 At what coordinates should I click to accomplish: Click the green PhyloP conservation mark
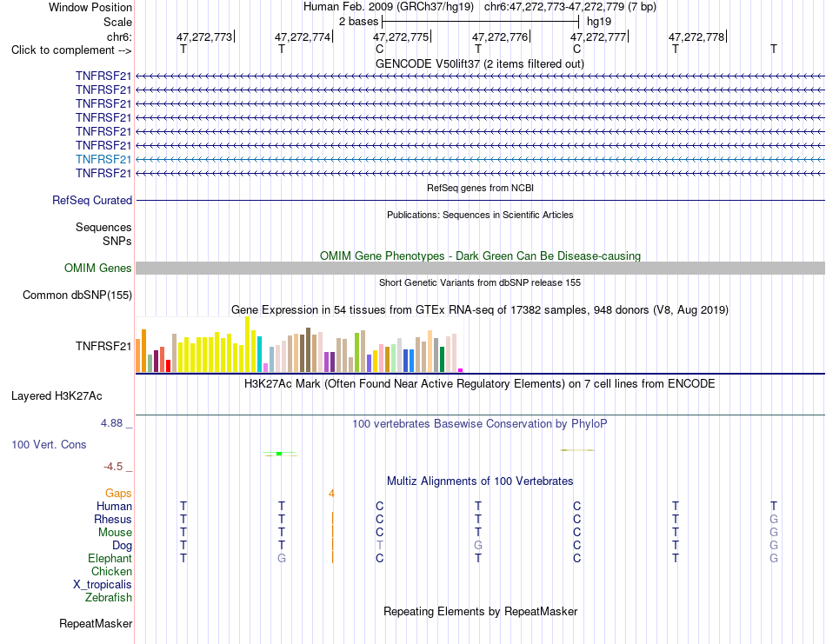279,454
